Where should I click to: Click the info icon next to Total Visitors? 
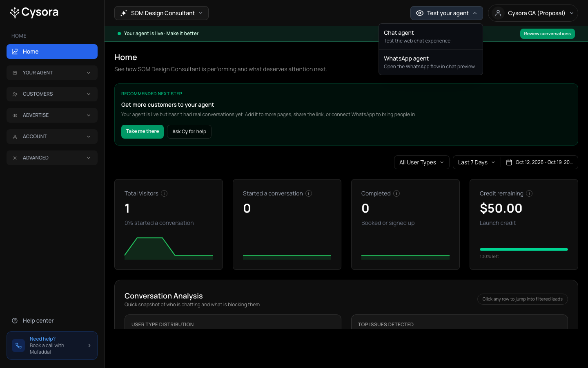click(x=164, y=193)
